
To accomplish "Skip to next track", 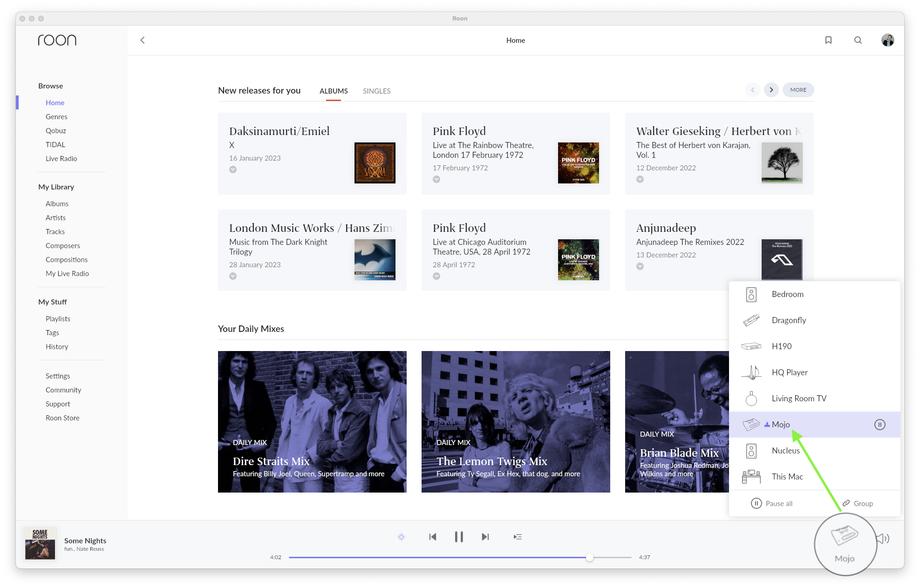I will point(485,537).
